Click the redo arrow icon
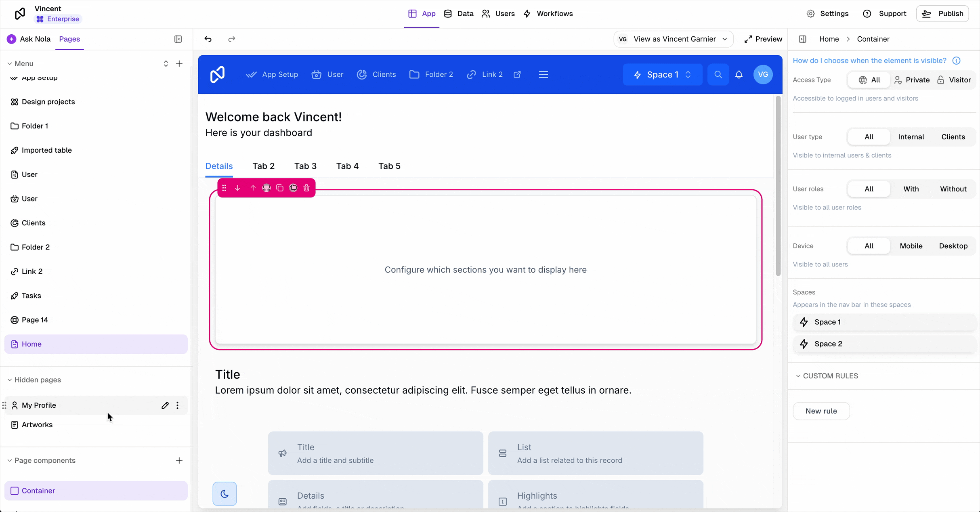The image size is (980, 512). pyautogui.click(x=231, y=39)
